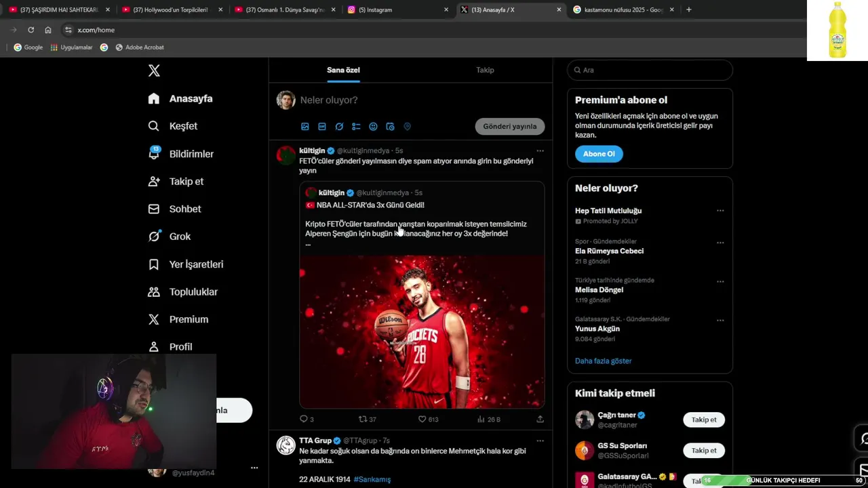Open Profil page
The height and width of the screenshot is (488, 868).
(170, 346)
